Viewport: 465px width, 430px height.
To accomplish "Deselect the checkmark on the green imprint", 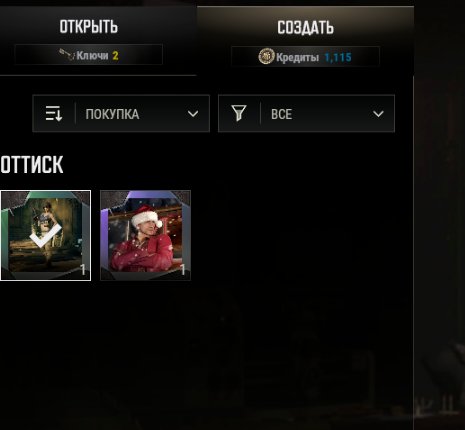I will click(45, 235).
